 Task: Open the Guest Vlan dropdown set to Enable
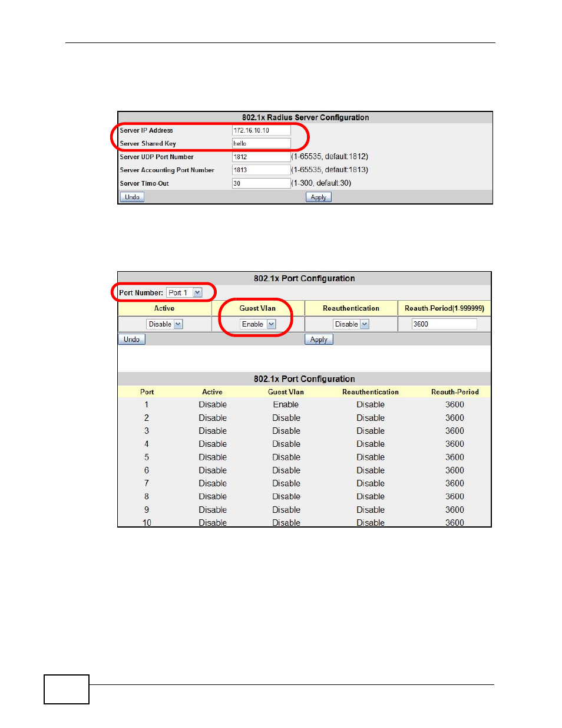pos(257,324)
